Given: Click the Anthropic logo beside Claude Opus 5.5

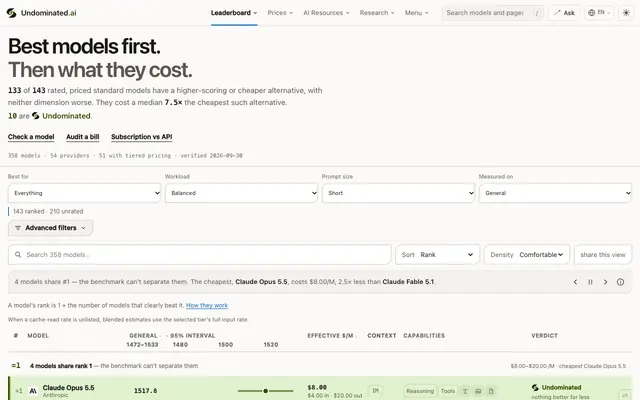Looking at the screenshot, I should (x=33, y=391).
